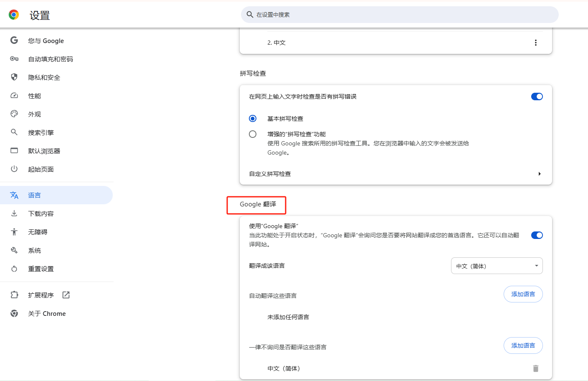This screenshot has width=588, height=381.
Task: Click 中文（简体）entry in never-translate list
Action: tap(284, 368)
